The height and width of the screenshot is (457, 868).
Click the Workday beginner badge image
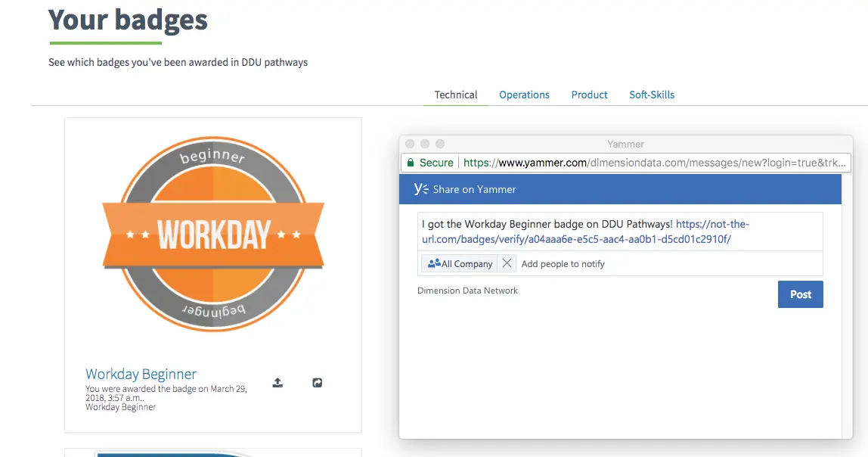point(213,235)
